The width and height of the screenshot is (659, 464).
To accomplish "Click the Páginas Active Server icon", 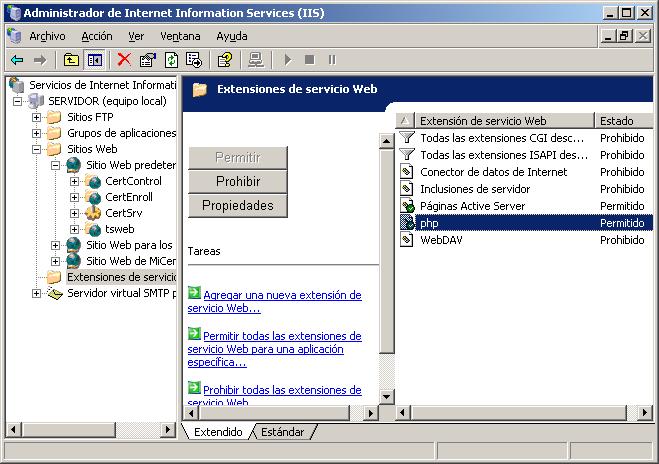I will [x=407, y=206].
